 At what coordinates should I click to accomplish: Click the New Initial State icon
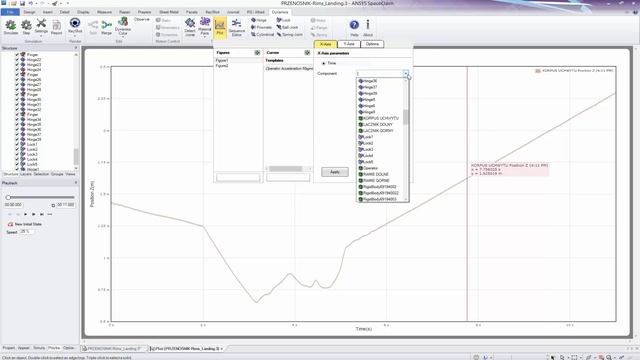tap(11, 224)
